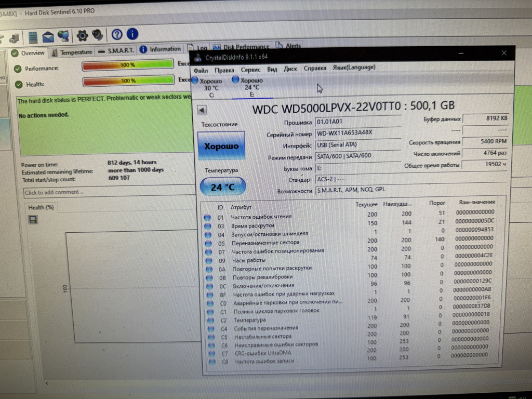Switch to the S.M.A.R.T. tab
This screenshot has width=532, height=399.
(x=116, y=50)
